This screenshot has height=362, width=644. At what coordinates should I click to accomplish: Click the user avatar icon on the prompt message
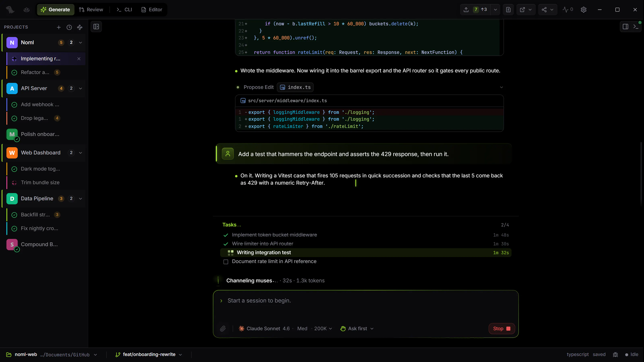click(228, 154)
